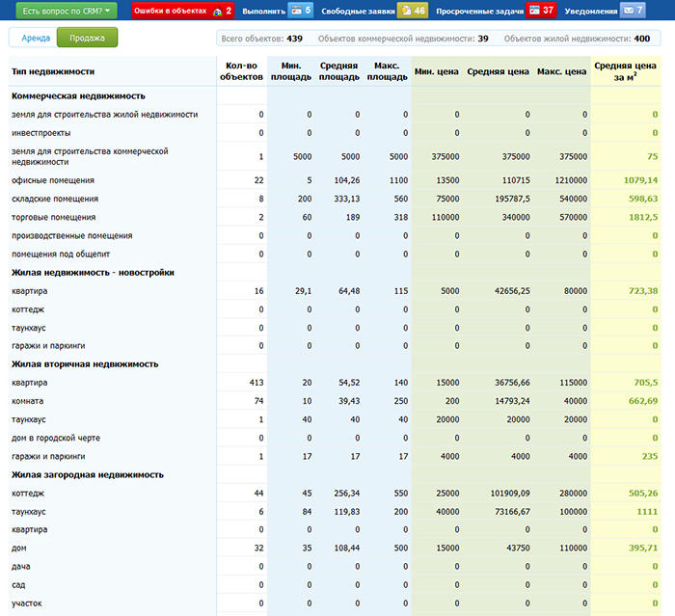
Task: Click the 'Макс. площадь' column header
Action: pos(387,71)
